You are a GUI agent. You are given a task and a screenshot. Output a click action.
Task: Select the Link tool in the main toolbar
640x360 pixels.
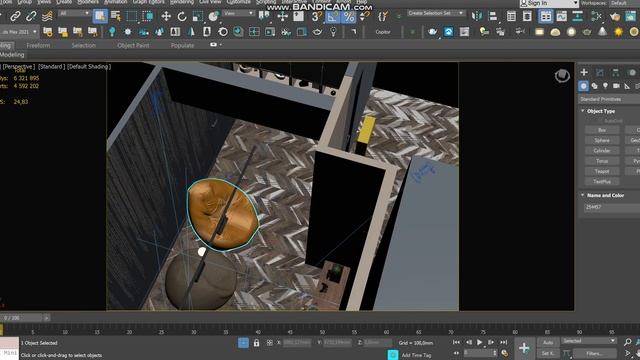pyautogui.click(x=16, y=16)
